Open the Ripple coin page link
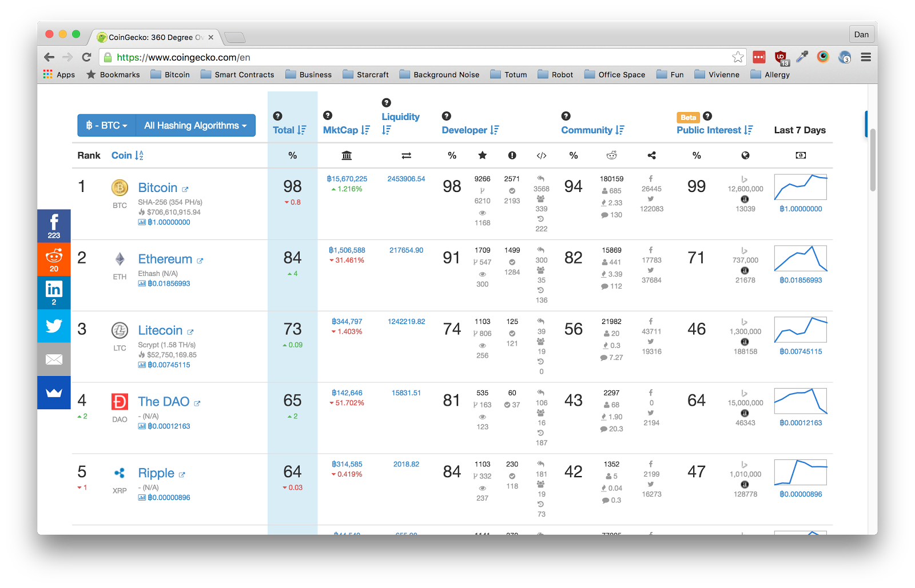Screen dimensions: 915x588 (156, 473)
